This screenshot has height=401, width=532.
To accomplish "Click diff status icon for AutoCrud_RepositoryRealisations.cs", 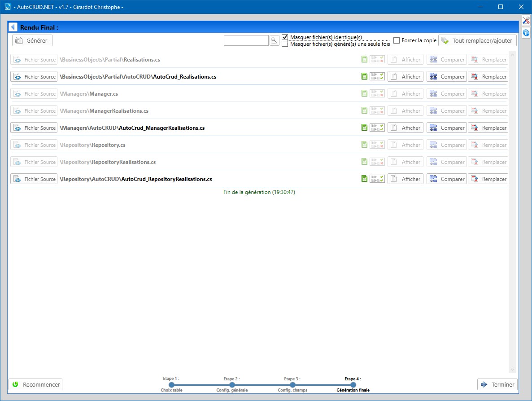I will click(x=377, y=179).
